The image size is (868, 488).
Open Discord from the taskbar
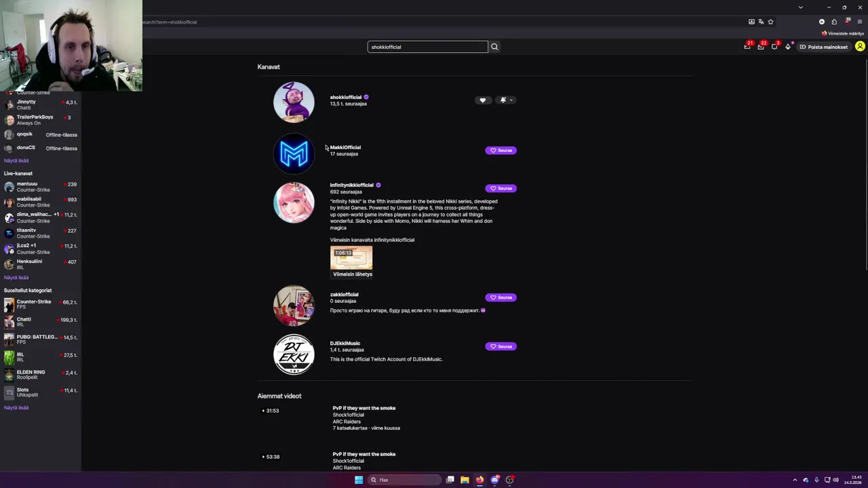[495, 480]
